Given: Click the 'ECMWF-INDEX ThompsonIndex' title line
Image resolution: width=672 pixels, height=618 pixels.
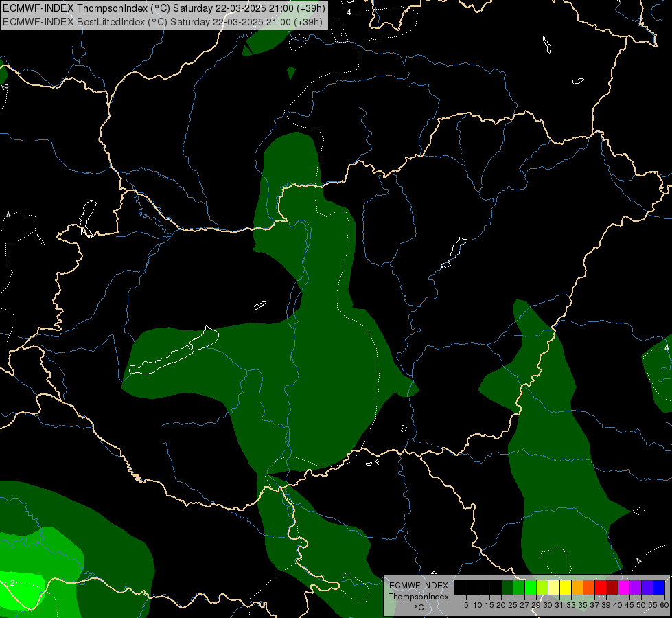Looking at the screenshot, I should pyautogui.click(x=164, y=8).
